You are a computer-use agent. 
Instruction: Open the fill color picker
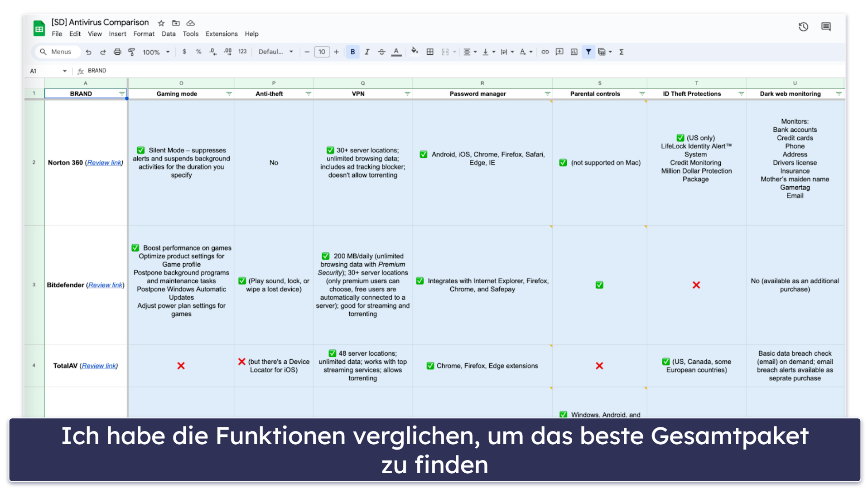415,52
